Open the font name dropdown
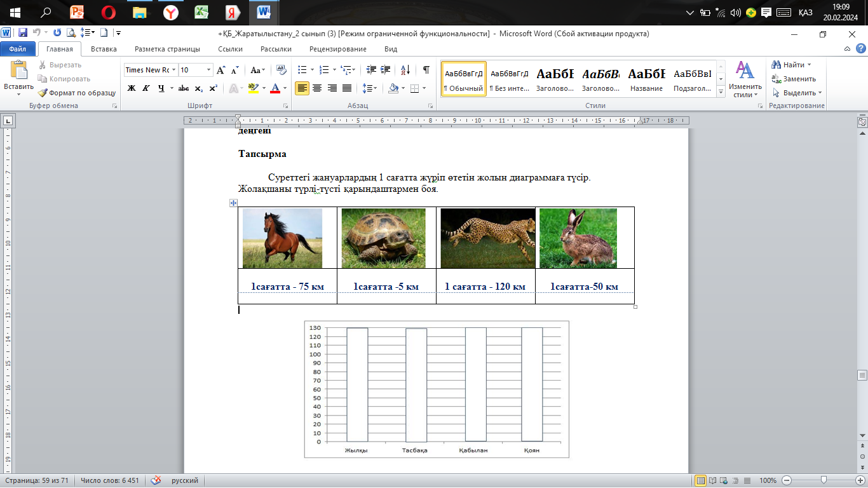Screen dimensions: 868x488 pos(173,70)
